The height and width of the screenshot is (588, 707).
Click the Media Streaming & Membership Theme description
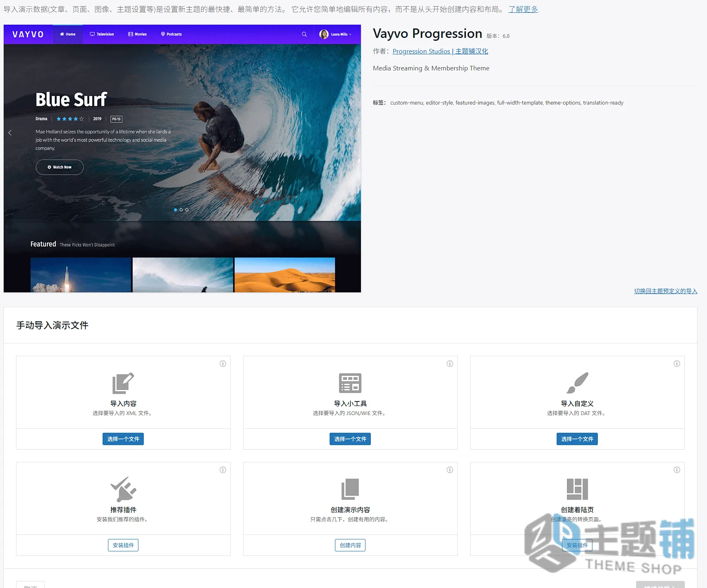click(x=431, y=68)
